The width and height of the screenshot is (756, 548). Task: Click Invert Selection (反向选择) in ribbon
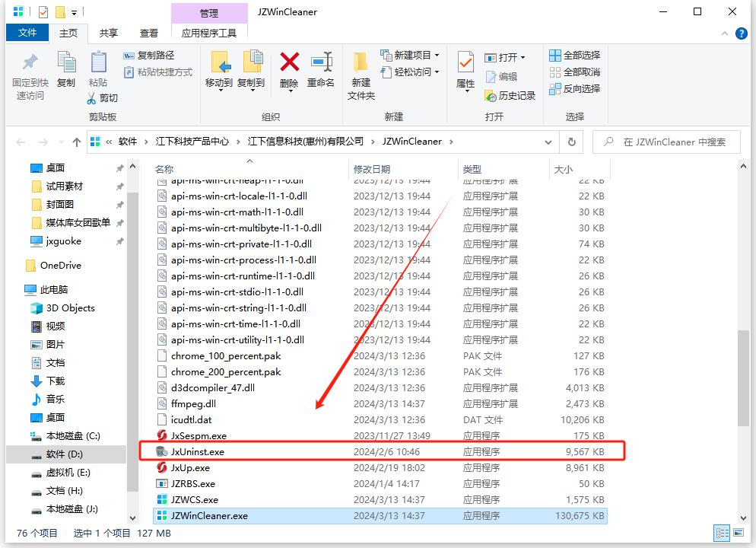coord(575,89)
